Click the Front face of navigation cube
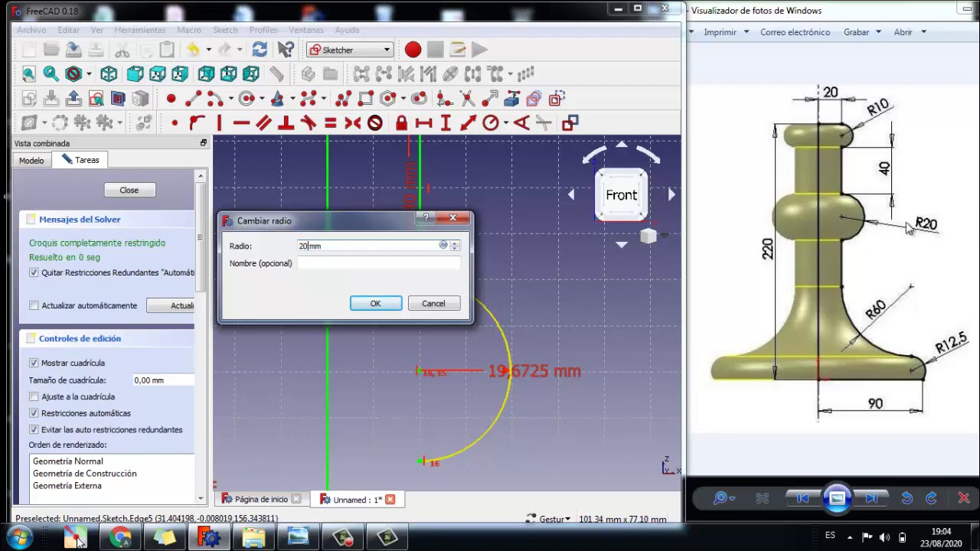Viewport: 980px width, 551px height. [x=622, y=195]
